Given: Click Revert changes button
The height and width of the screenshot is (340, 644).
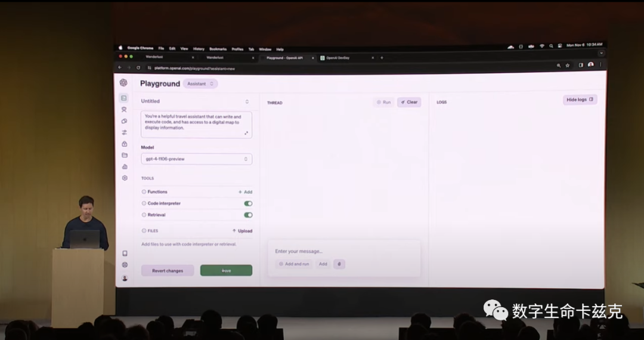Looking at the screenshot, I should coord(168,271).
